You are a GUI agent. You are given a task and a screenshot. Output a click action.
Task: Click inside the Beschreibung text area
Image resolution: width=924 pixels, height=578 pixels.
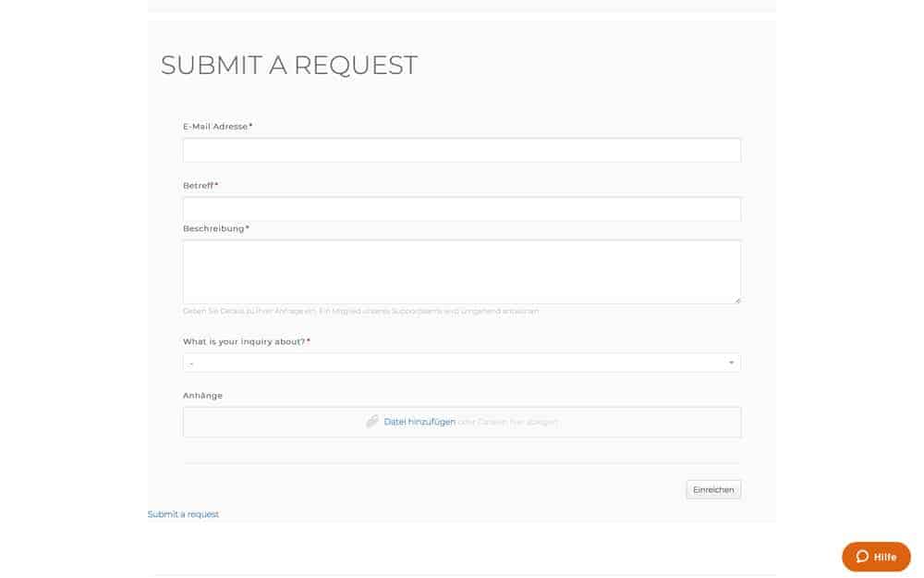pyautogui.click(x=461, y=272)
